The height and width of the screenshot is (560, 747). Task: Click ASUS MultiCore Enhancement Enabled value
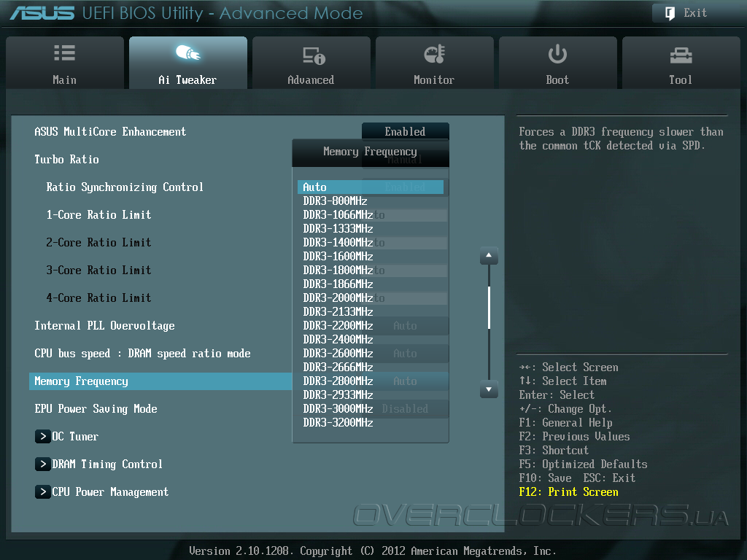[x=406, y=131]
